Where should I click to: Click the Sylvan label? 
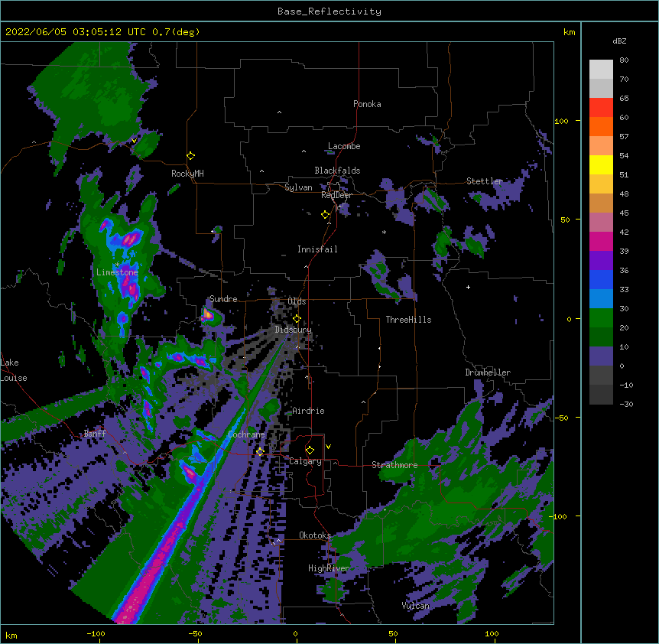tap(298, 187)
